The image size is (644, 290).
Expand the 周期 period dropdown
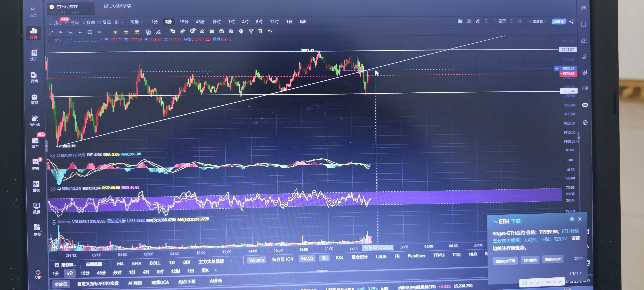136,22
